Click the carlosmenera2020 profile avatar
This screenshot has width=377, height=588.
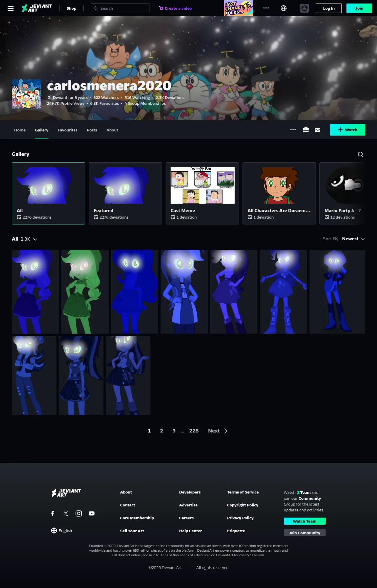[x=26, y=94]
